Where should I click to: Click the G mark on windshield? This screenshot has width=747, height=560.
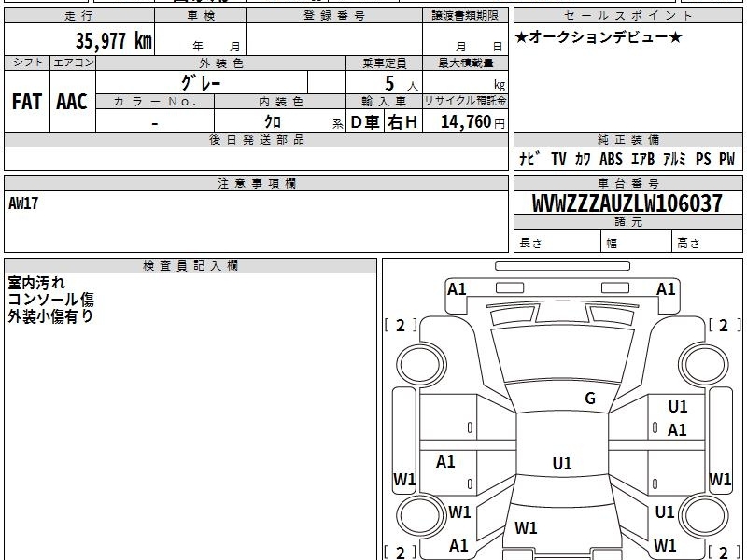click(x=590, y=398)
